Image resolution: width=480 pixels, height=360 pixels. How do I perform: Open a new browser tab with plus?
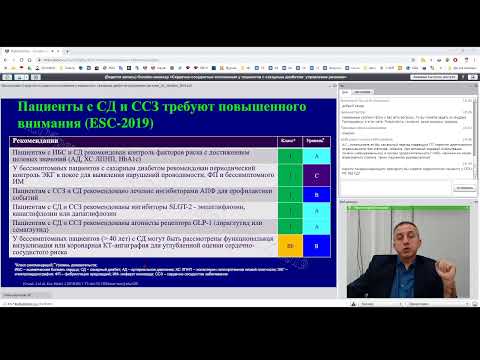(x=67, y=51)
